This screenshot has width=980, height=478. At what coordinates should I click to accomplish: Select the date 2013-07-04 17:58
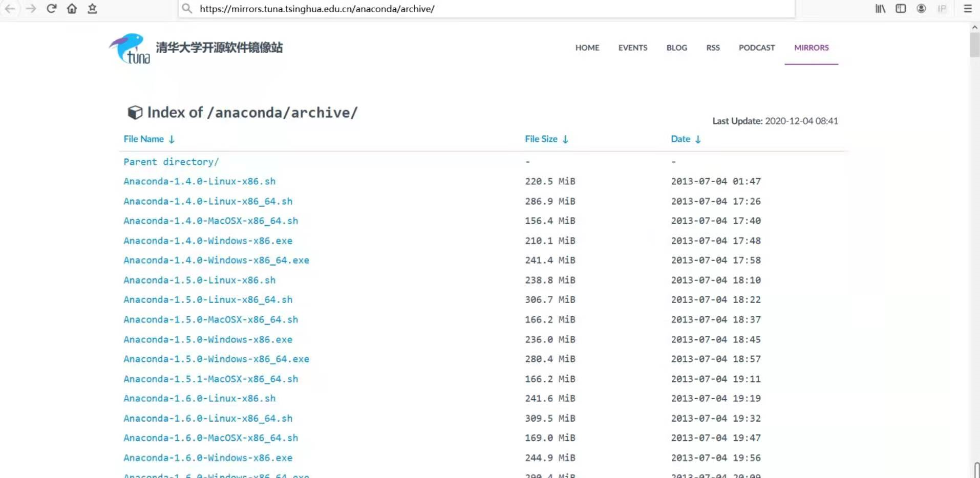(x=716, y=260)
